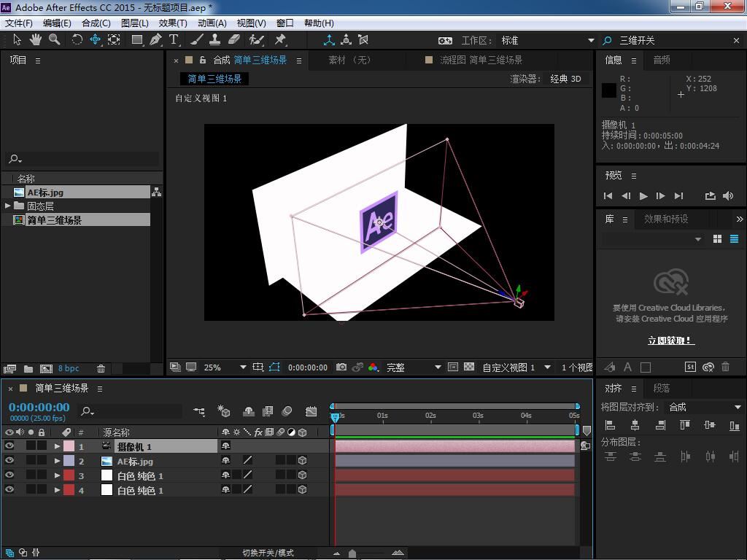The height and width of the screenshot is (560, 747).
Task: Select the Pen tool
Action: 155,39
